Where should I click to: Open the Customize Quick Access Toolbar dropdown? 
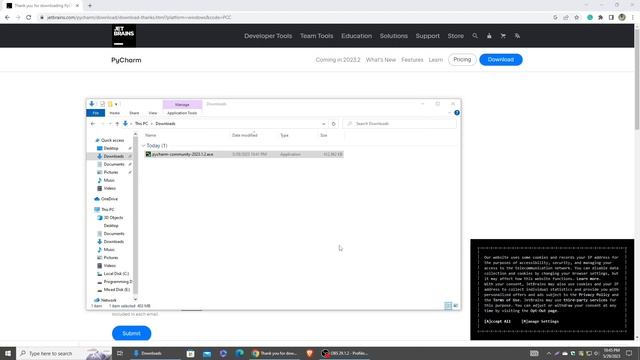coord(116,104)
